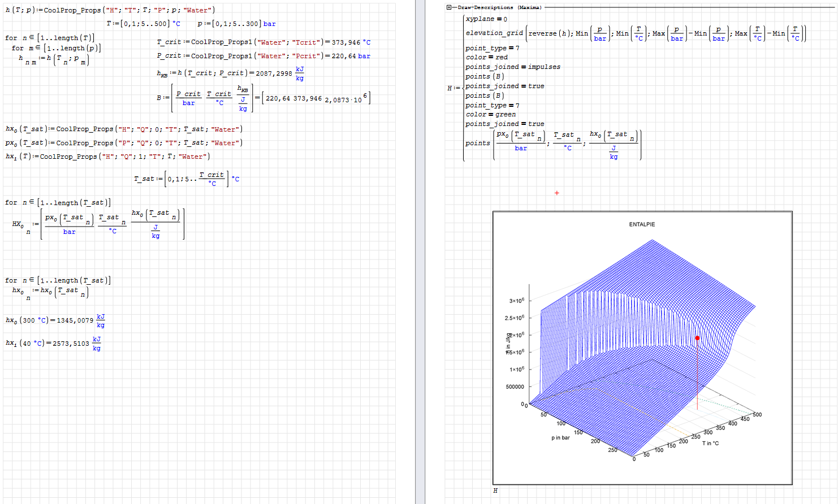This screenshot has height=504, width=838.
Task: Click the elevation_grid expression line
Action: coord(633,33)
